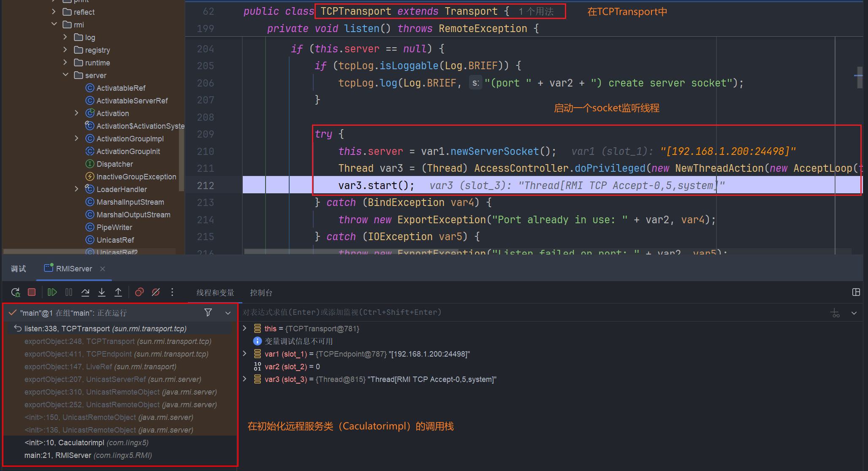868x471 pixels.
Task: Expand the var3 (slot_3) variable
Action: [x=245, y=379]
